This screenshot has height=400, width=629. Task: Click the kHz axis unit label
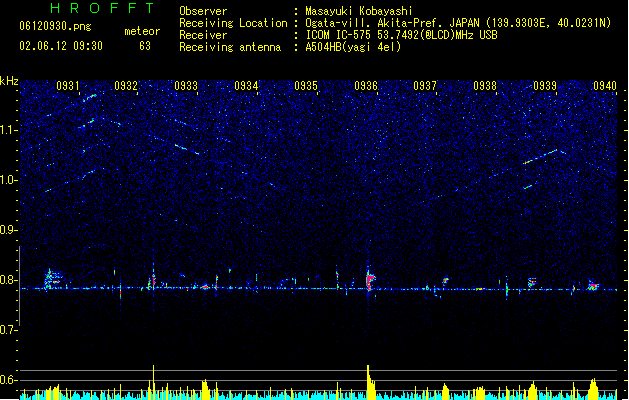9,81
